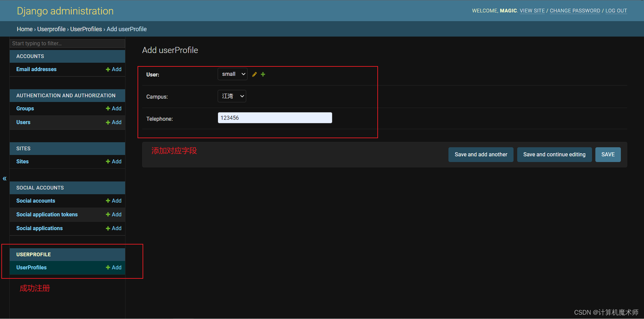This screenshot has height=319, width=644.
Task: Click the Django administration title
Action: [x=65, y=11]
